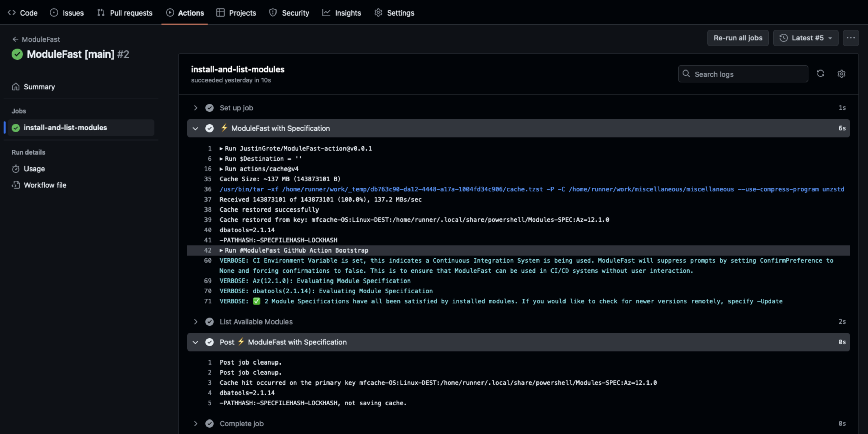Expand Run #ModuleFast GitHub Action Bootstrap group

pyautogui.click(x=294, y=250)
